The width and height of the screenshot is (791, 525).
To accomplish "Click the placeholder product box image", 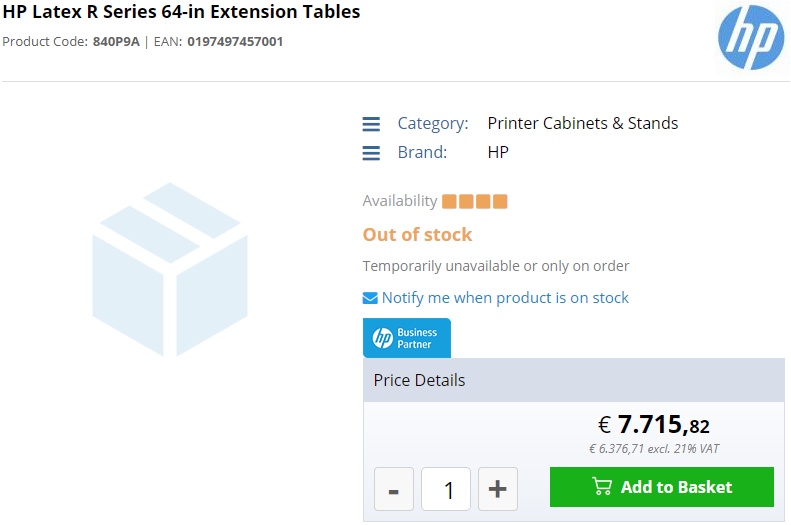I will click(170, 270).
